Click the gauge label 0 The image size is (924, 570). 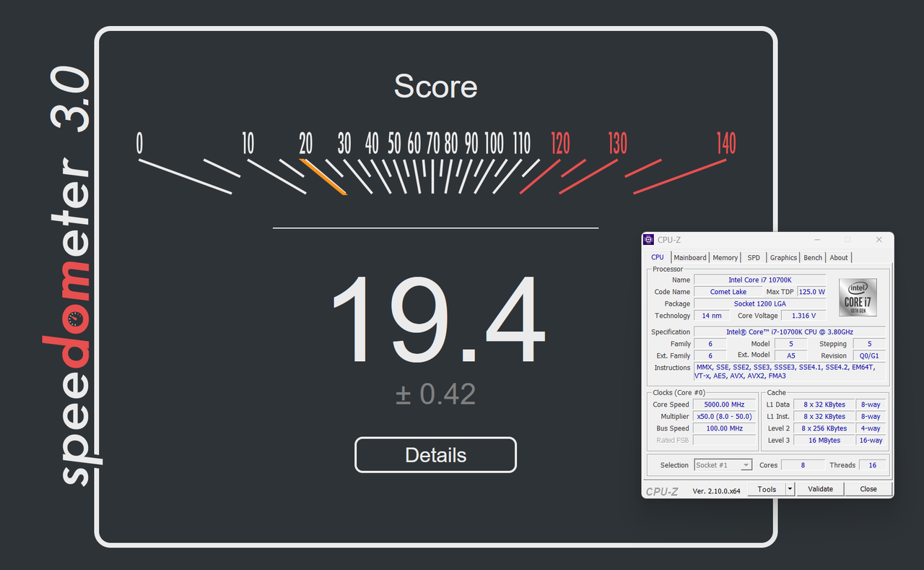139,143
